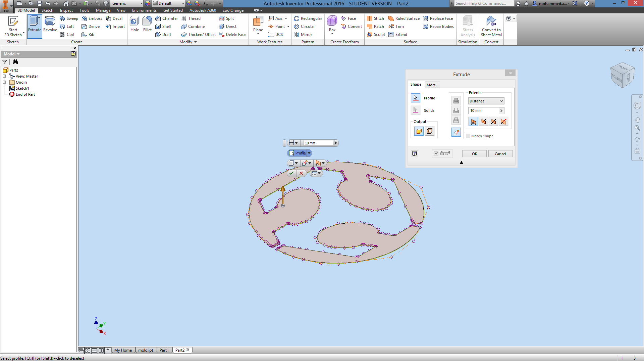
Task: Choose the Sculpt tool
Action: pos(376,35)
